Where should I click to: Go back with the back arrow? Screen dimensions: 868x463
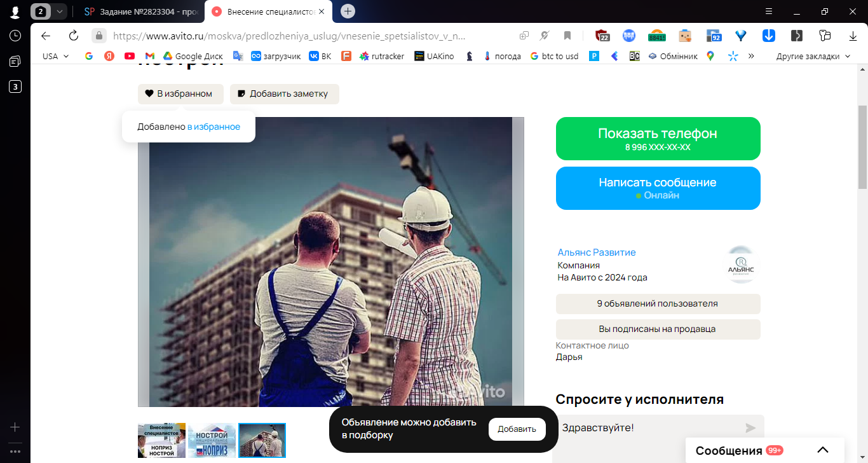[46, 36]
